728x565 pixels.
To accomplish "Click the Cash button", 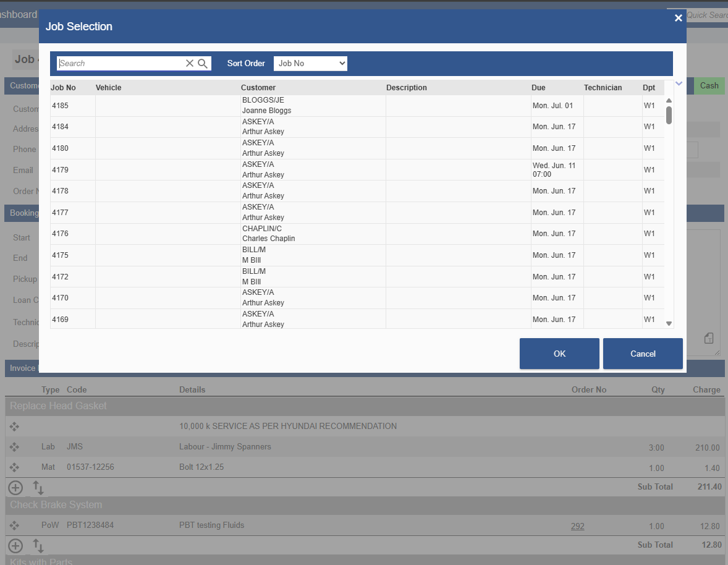I will (709, 85).
